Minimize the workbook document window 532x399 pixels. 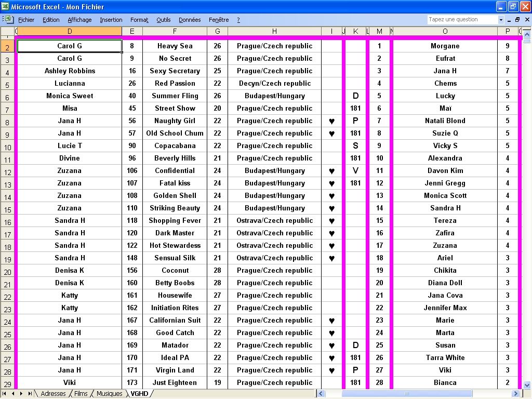point(509,20)
